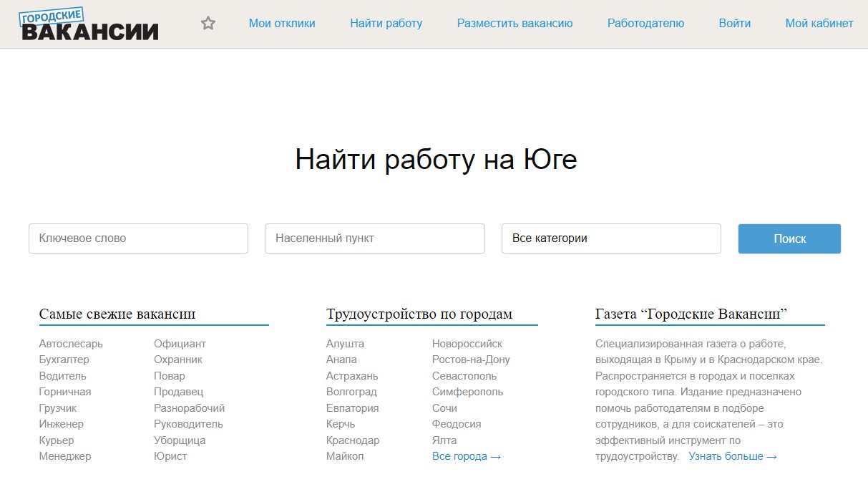Select city Новороссийск

[467, 344]
